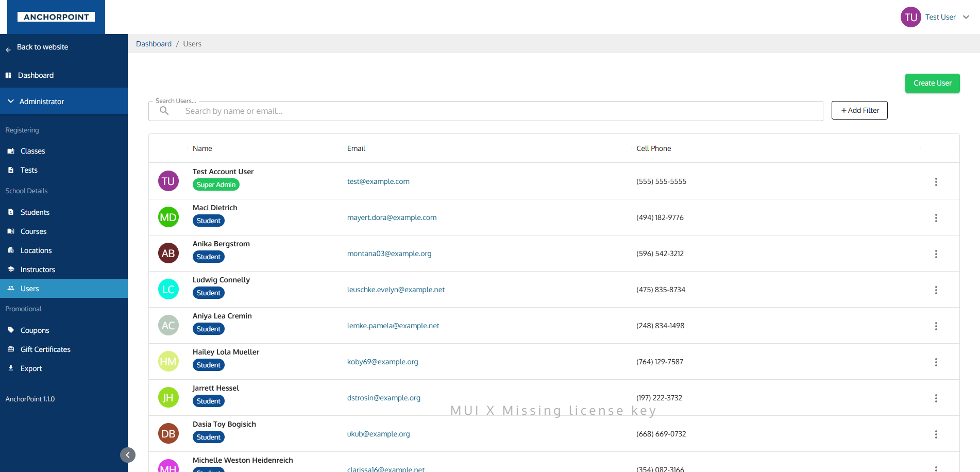The image size is (980, 472).
Task: Click the Students icon in the sidebar
Action: pyautogui.click(x=11, y=212)
